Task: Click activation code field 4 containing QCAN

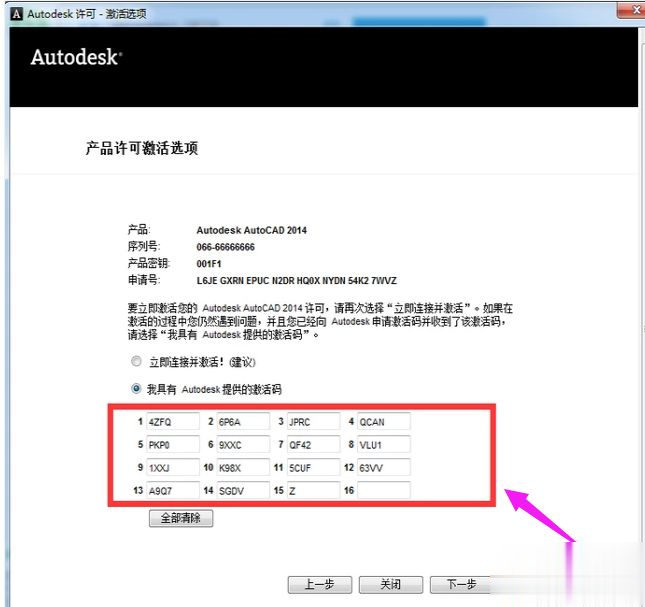Action: [x=384, y=422]
